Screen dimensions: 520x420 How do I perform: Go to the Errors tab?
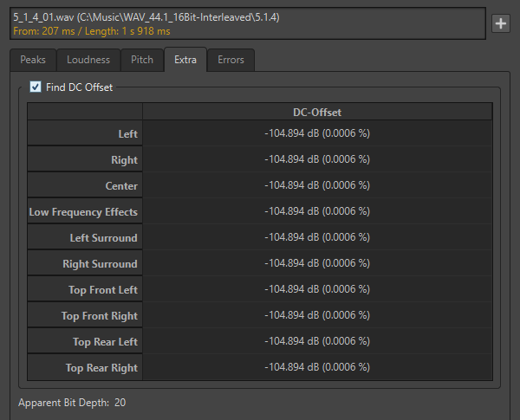click(x=231, y=60)
